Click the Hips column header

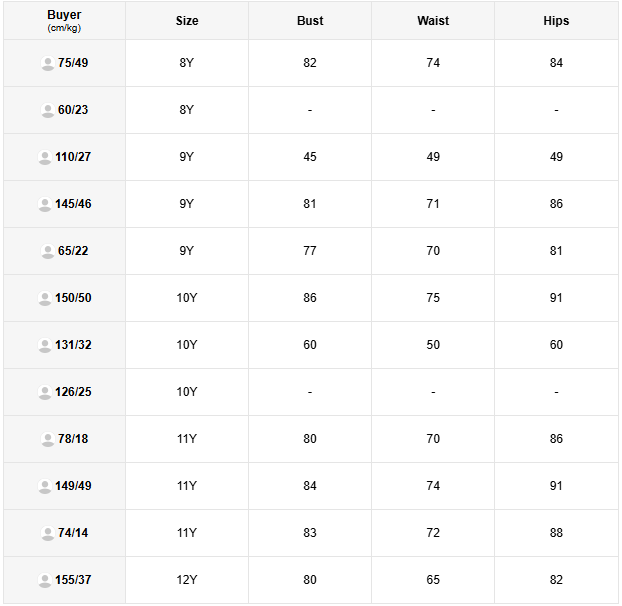click(x=556, y=21)
